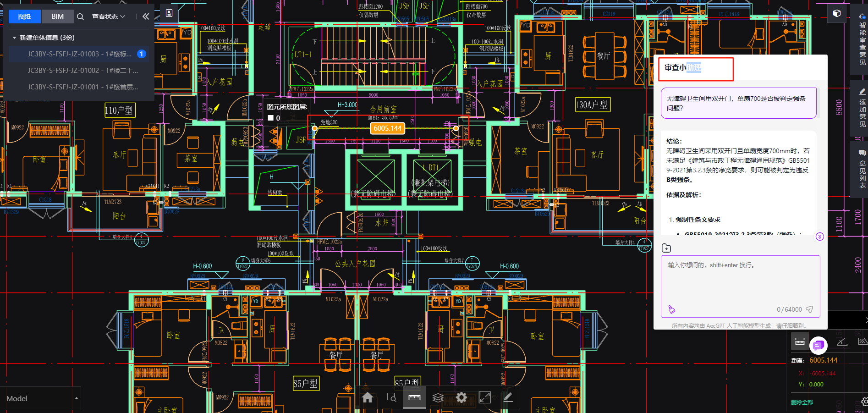Activate the zoom window tool
The image size is (868, 413).
[391, 397]
